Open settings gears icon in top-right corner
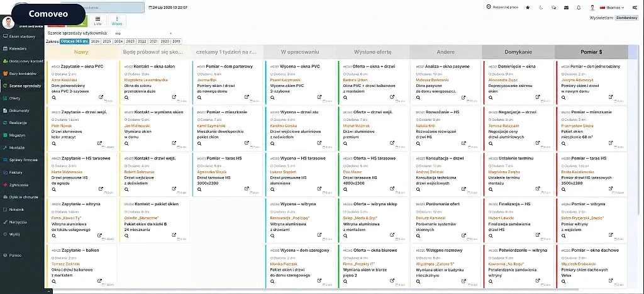Image resolution: width=644 pixels, height=294 pixels. point(635,8)
